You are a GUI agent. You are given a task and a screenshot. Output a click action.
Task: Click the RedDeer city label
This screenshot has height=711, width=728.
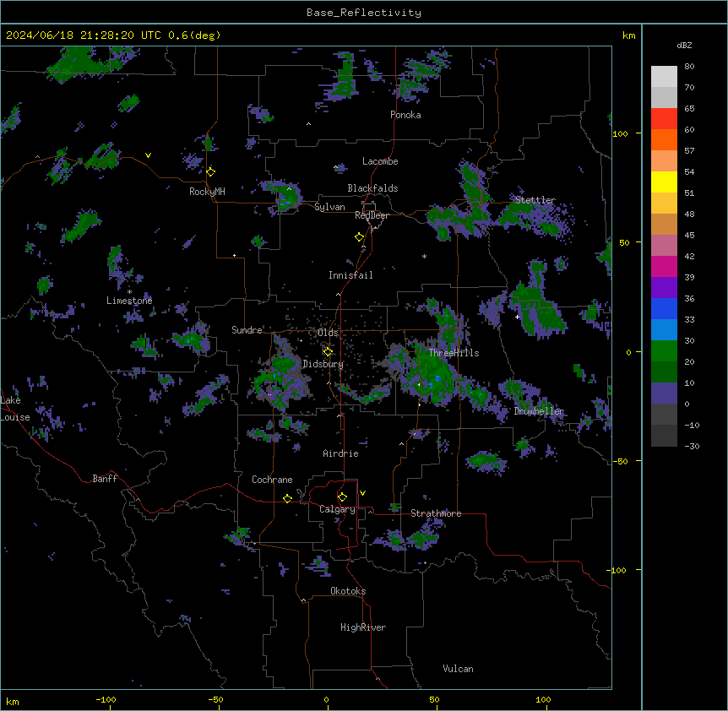pyautogui.click(x=372, y=215)
